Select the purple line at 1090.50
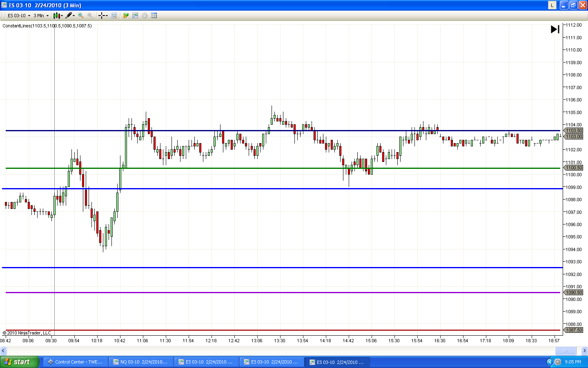This screenshot has height=368, width=588. point(283,292)
